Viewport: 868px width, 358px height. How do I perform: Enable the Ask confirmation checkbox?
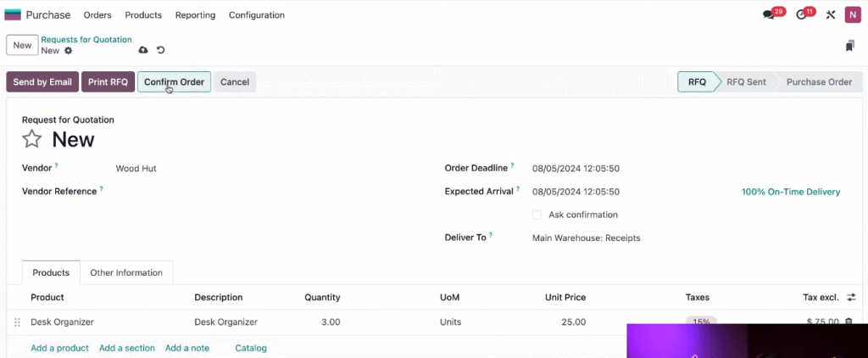point(537,215)
